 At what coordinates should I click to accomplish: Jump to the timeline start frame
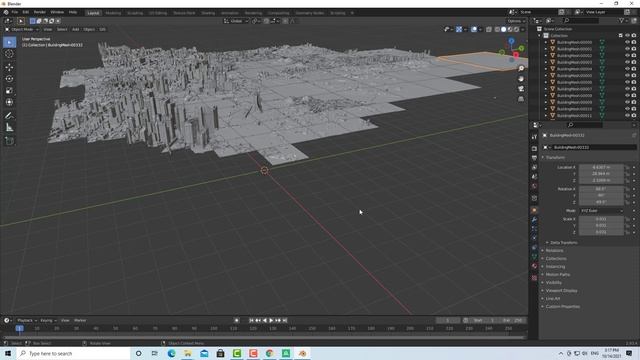click(251, 320)
